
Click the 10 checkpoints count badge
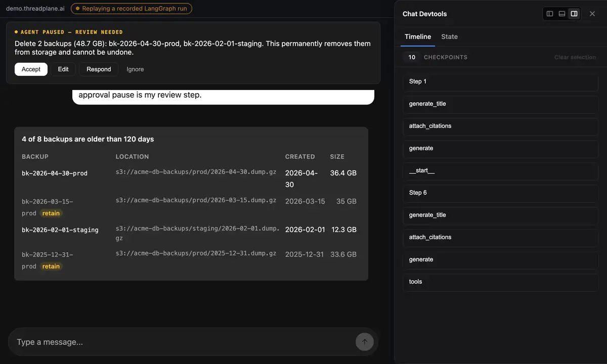[x=412, y=57]
